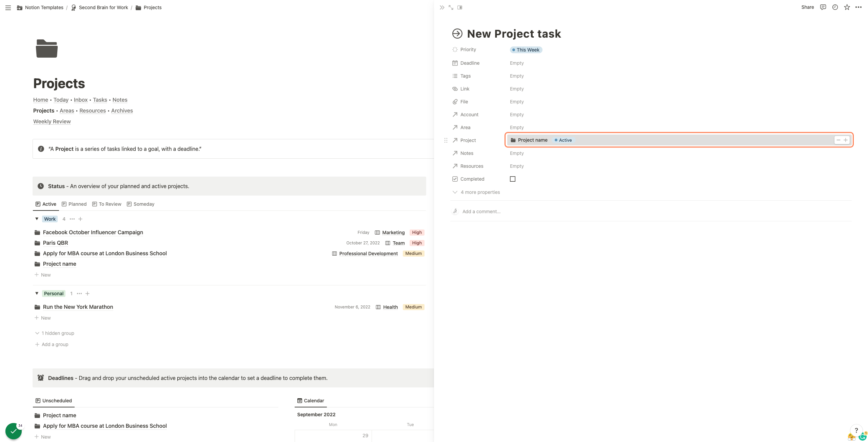
Task: Open comments icon in top bar
Action: click(x=823, y=7)
